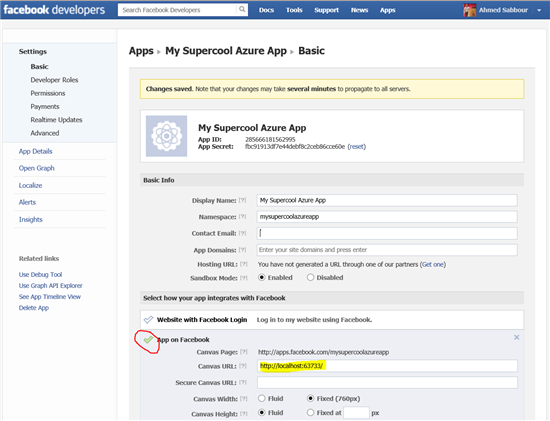Show help for Canvas Page
The height and width of the screenshot is (421, 550).
point(244,352)
